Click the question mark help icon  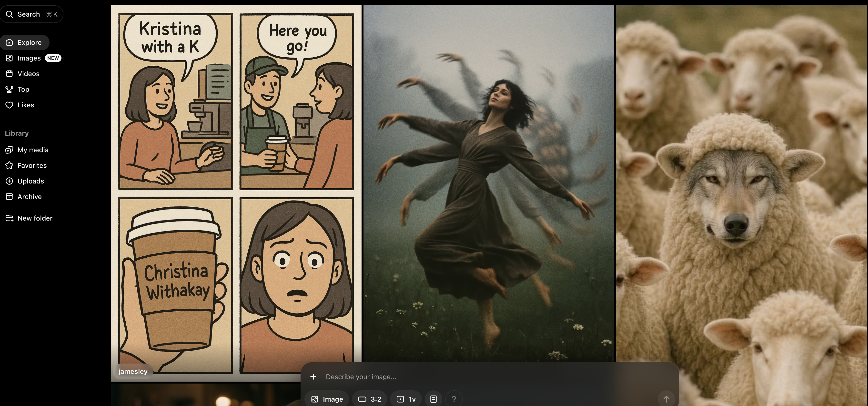(x=454, y=399)
